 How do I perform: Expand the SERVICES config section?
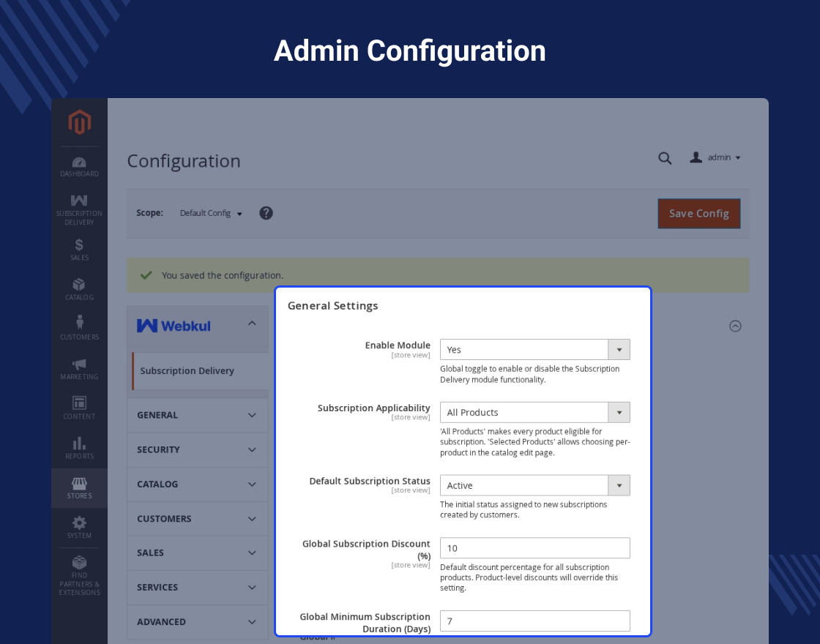[198, 587]
